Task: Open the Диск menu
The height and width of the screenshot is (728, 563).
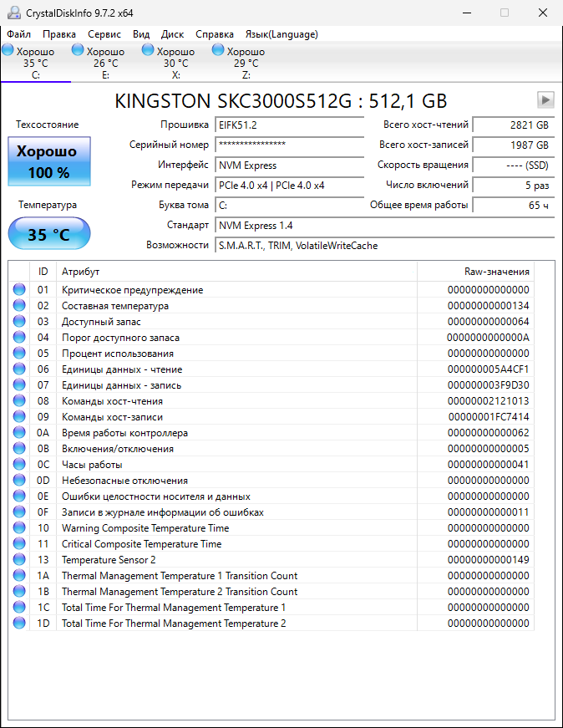Action: click(173, 34)
